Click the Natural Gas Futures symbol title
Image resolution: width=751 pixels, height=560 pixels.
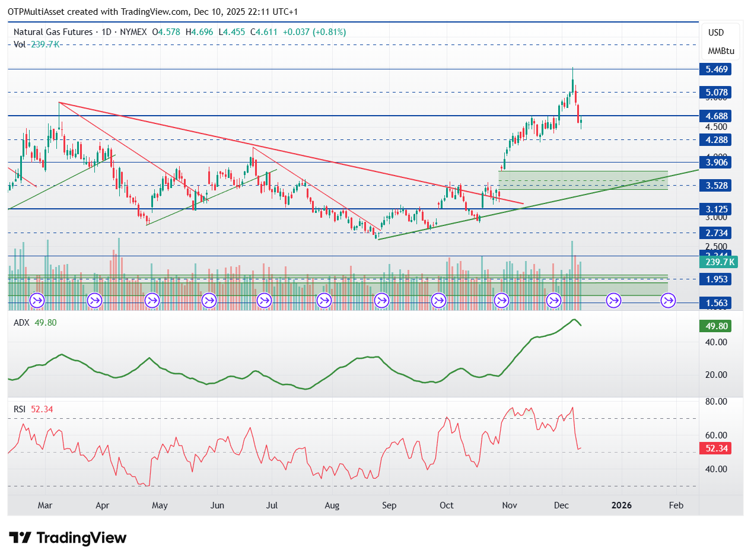[x=53, y=32]
